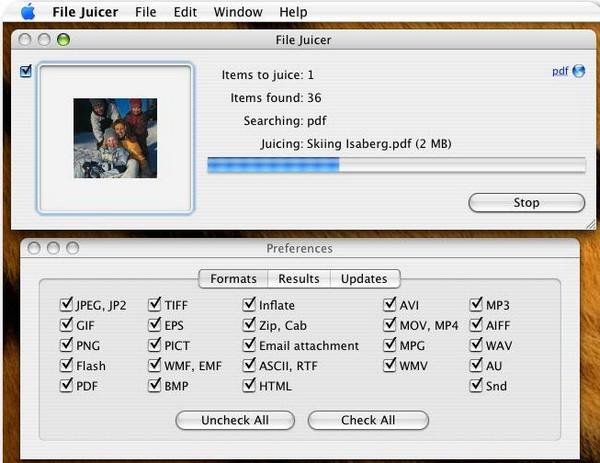Disable the Inflate option
This screenshot has height=463, width=600.
pyautogui.click(x=249, y=305)
